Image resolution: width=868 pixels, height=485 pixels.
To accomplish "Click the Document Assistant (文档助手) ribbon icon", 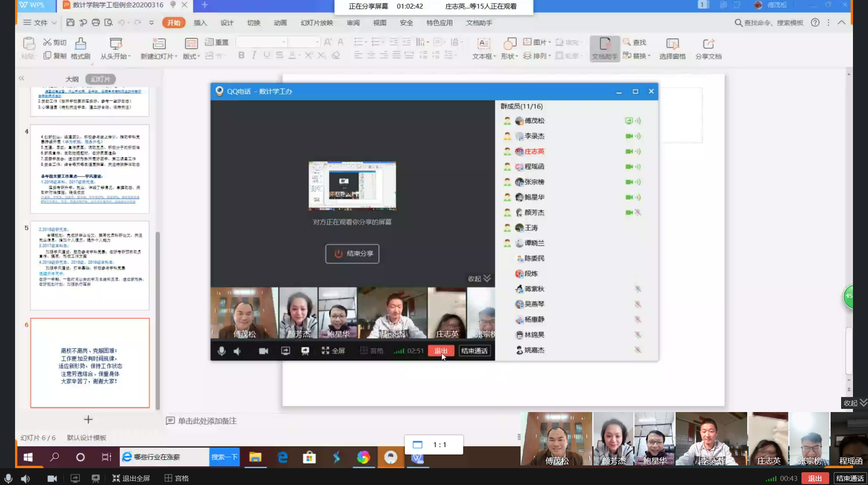I will tap(604, 48).
